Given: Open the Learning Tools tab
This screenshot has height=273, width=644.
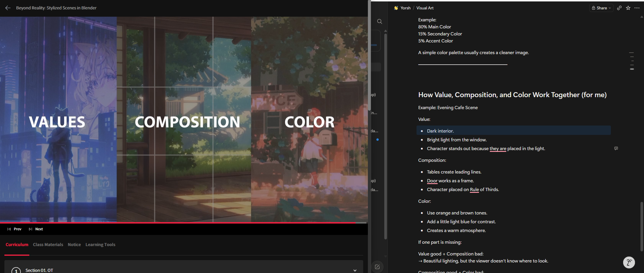Looking at the screenshot, I should (x=100, y=245).
